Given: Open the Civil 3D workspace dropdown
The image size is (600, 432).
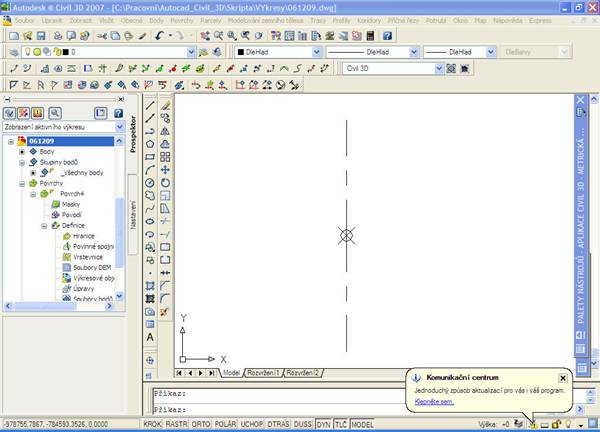Looking at the screenshot, I should tap(439, 68).
